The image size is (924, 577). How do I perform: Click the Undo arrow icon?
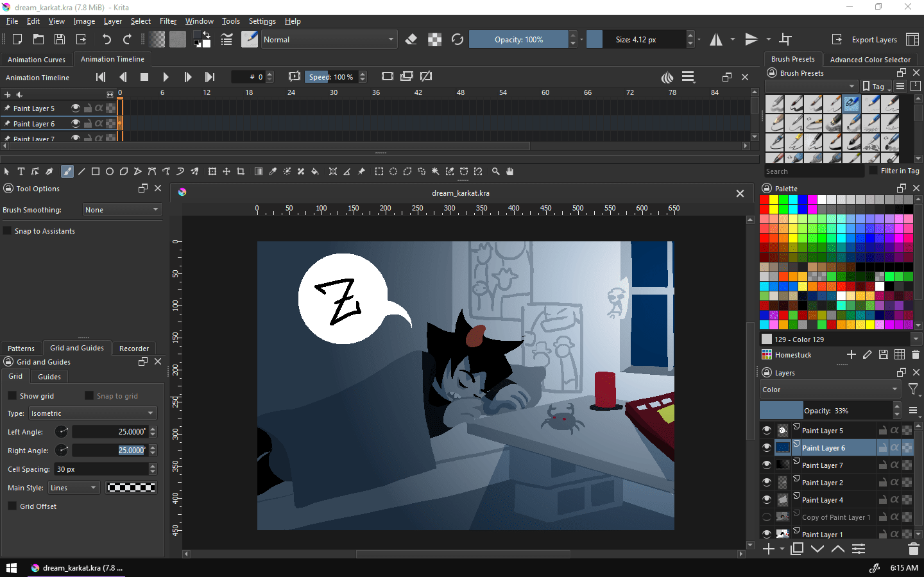(x=107, y=39)
